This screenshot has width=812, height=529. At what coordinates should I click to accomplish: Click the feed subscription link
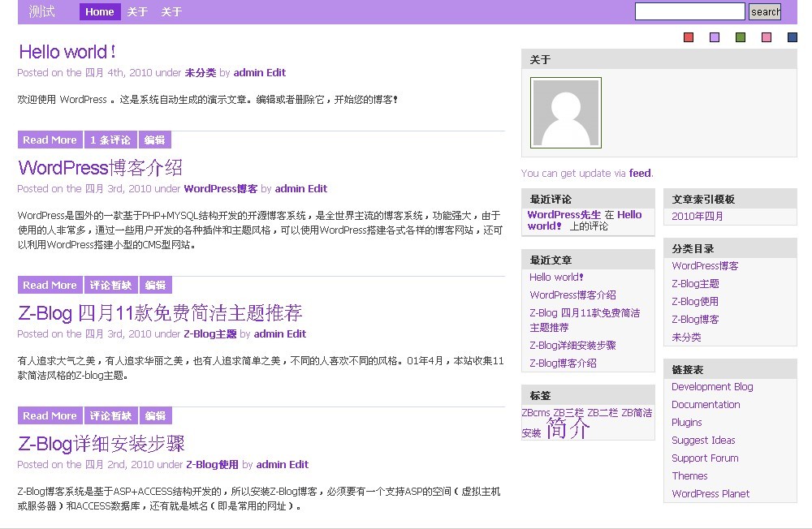[x=640, y=174]
